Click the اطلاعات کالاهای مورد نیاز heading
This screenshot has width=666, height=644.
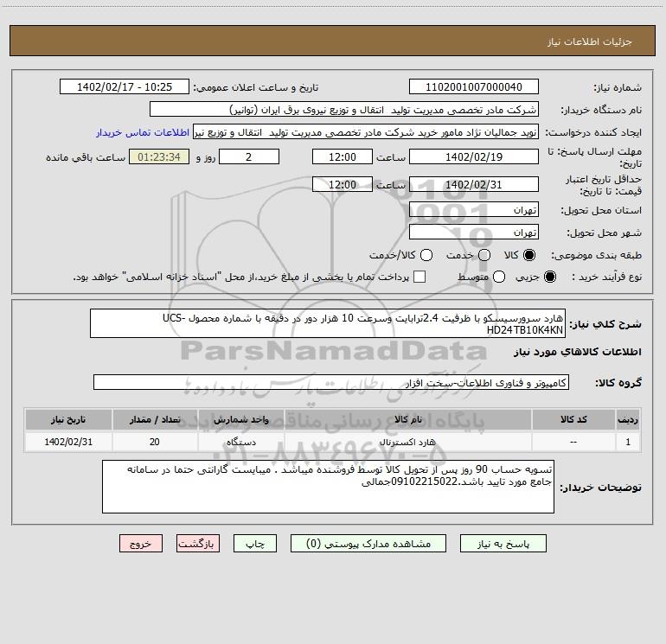click(x=578, y=352)
